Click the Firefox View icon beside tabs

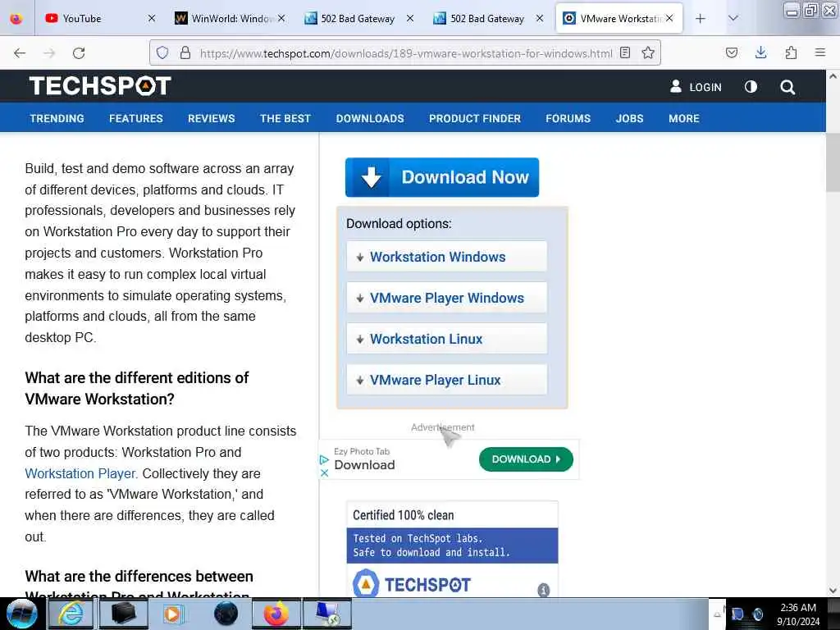16,19
